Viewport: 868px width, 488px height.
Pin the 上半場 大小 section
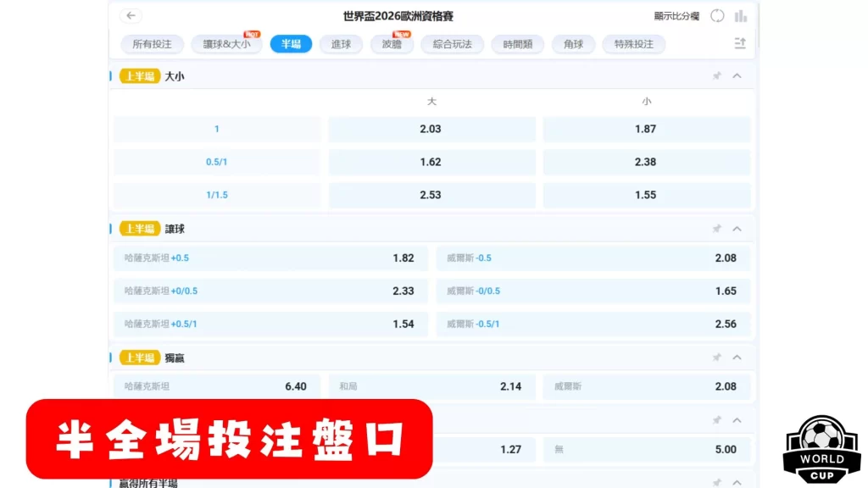717,75
